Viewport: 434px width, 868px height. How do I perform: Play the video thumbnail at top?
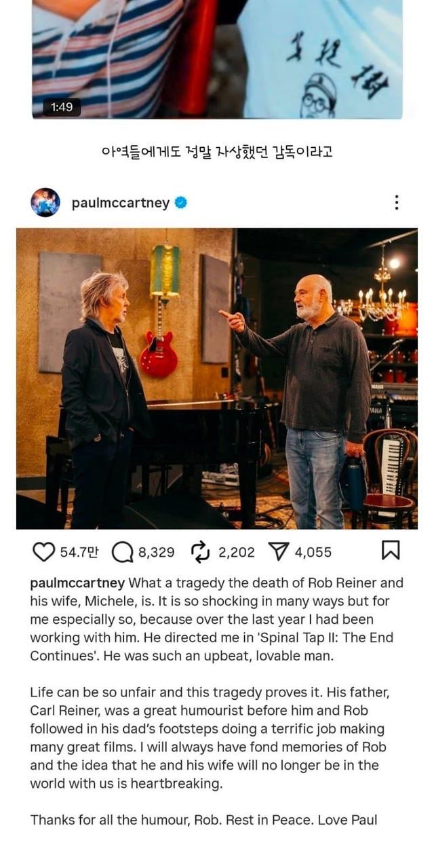click(x=217, y=59)
